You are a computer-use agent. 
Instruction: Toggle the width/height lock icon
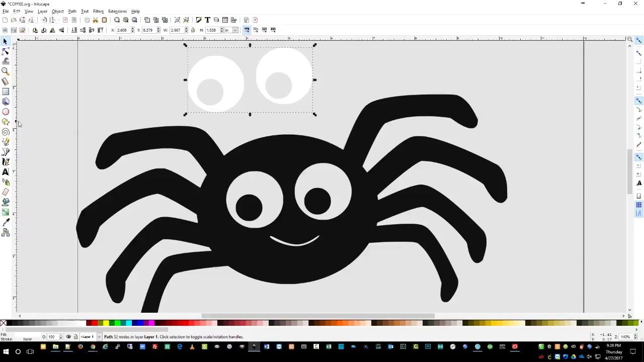(193, 30)
